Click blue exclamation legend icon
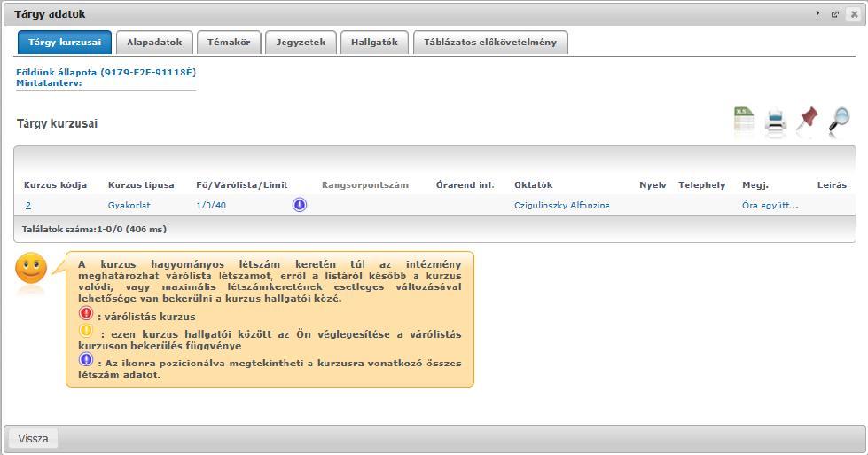 coord(86,360)
